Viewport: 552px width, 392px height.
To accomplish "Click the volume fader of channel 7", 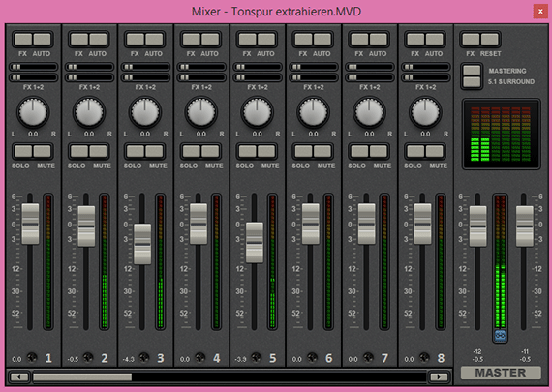I will click(366, 224).
